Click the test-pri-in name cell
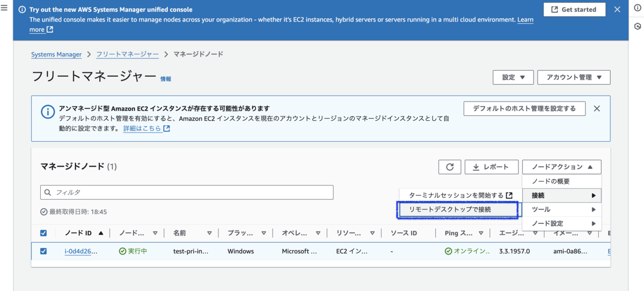Screen dimensions: 644x291 click(x=191, y=251)
